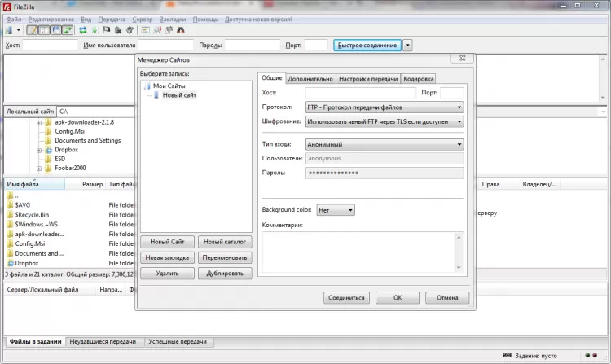Click the Дублировать button

(225, 274)
